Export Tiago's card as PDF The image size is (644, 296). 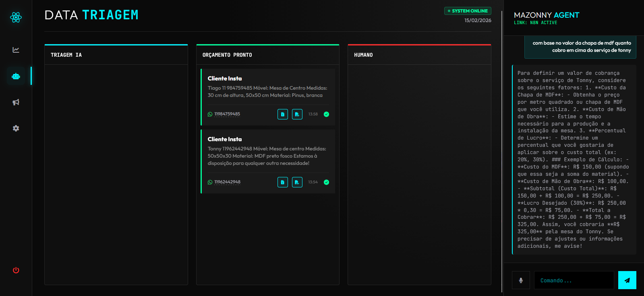(297, 114)
